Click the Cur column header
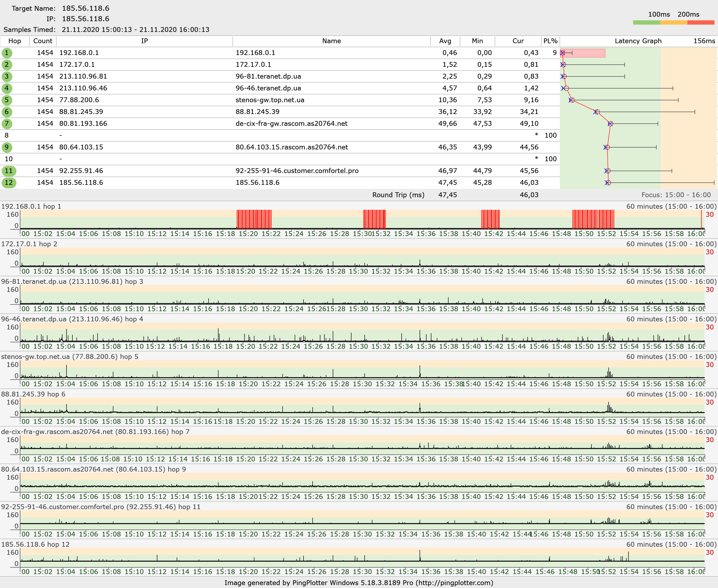 (518, 41)
